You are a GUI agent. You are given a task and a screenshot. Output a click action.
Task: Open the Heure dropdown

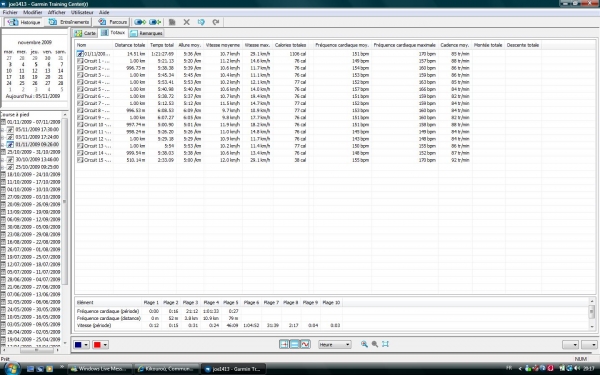pos(334,344)
